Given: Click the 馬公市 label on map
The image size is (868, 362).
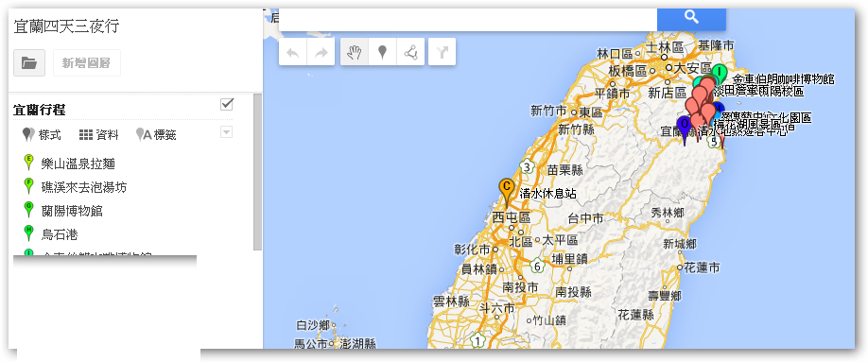Looking at the screenshot, I should point(311,344).
